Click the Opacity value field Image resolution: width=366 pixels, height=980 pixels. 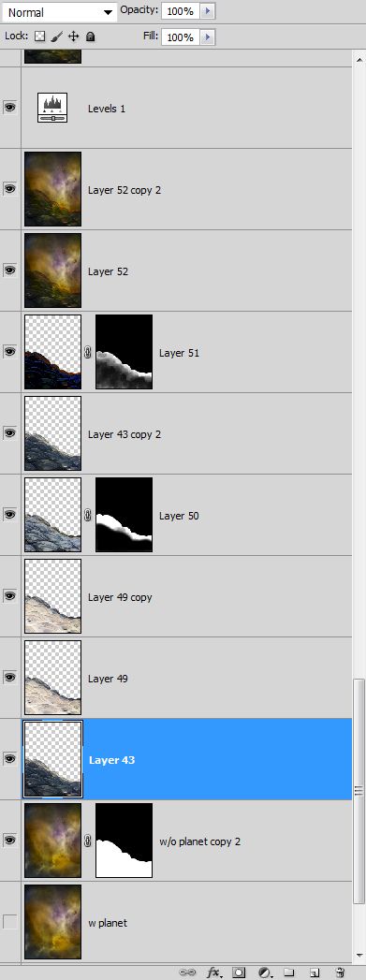181,11
